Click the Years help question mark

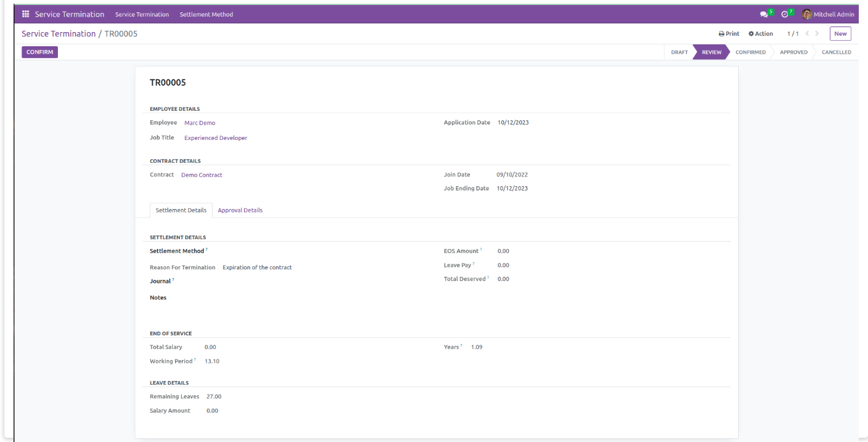tap(461, 346)
